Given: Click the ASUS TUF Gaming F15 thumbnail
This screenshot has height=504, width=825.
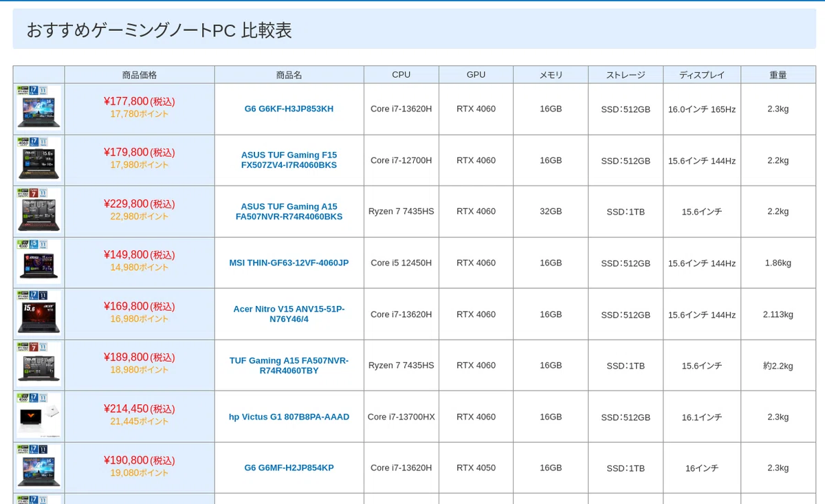Looking at the screenshot, I should 38,160.
